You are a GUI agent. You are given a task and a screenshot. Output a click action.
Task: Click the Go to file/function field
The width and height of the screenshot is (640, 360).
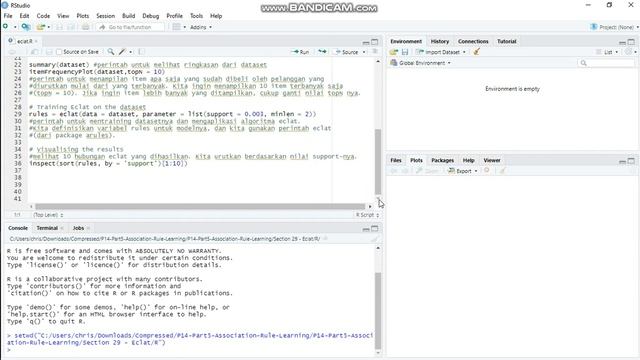[131, 27]
